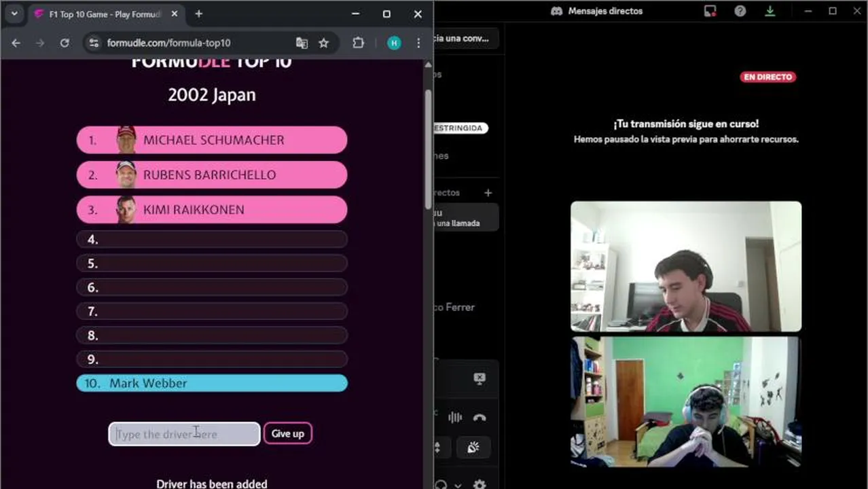Click the KIMI RAIKKONEN answer text

pos(194,210)
